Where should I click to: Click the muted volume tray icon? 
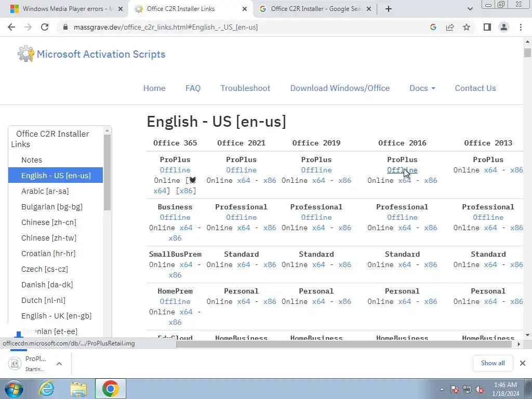point(480,390)
